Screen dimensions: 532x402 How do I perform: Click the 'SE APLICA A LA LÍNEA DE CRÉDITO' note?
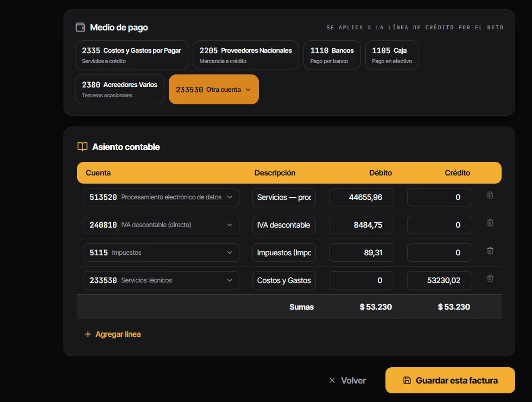[415, 28]
